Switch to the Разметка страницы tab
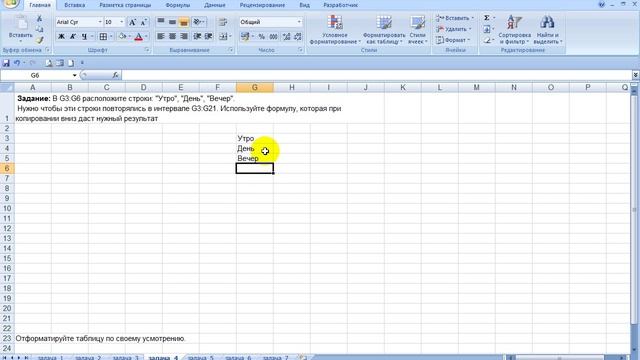 (x=125, y=5)
